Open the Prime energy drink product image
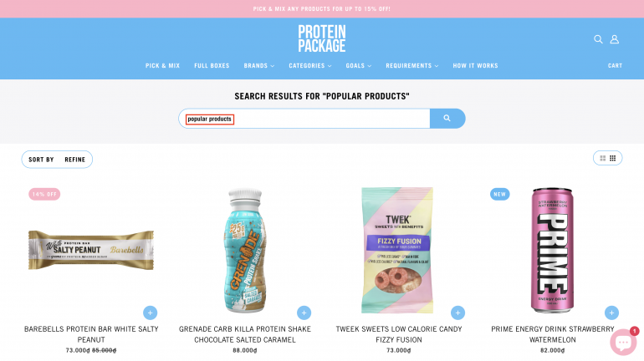 coord(552,250)
